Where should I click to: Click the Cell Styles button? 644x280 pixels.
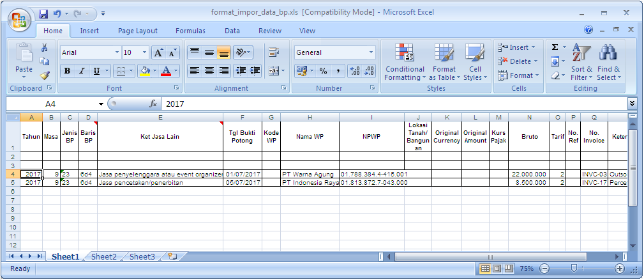[x=476, y=62]
